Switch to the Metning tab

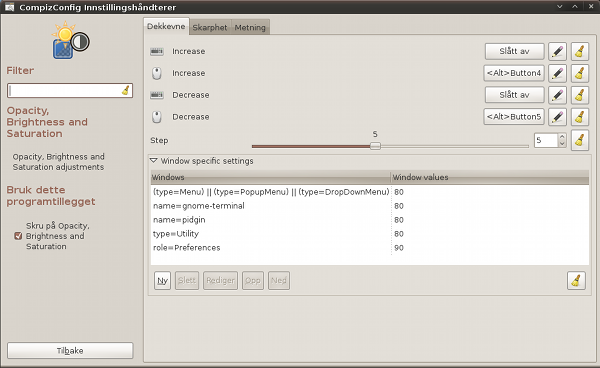click(x=250, y=27)
